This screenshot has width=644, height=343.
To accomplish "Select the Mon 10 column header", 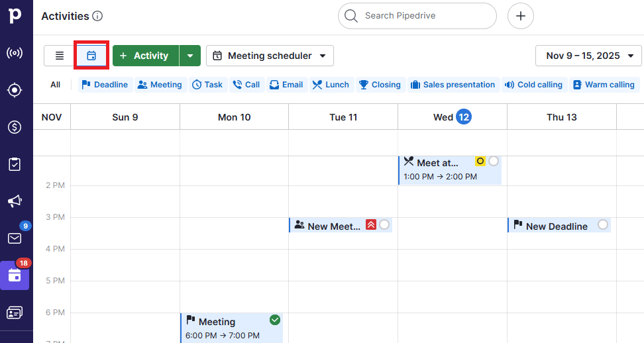I will [234, 117].
